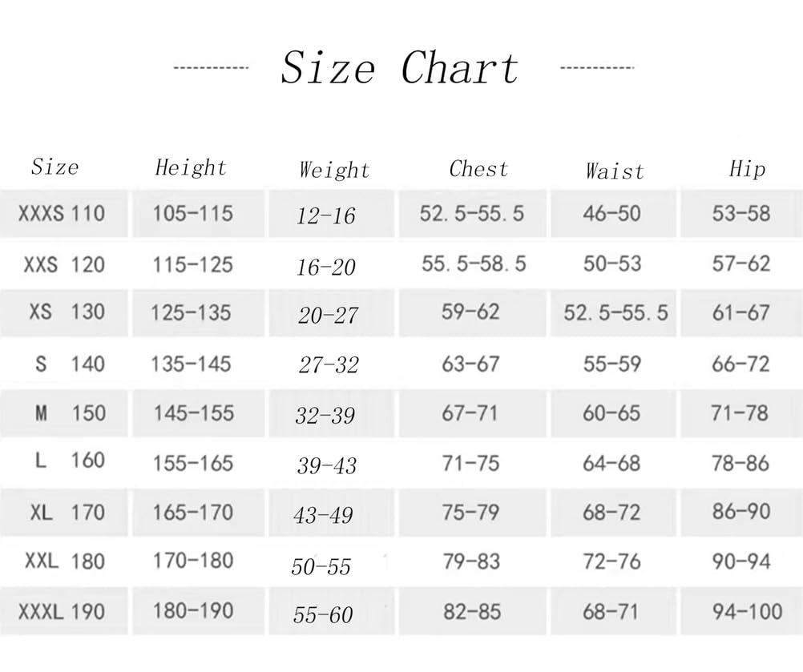Click weight value 39-43

[x=327, y=465]
